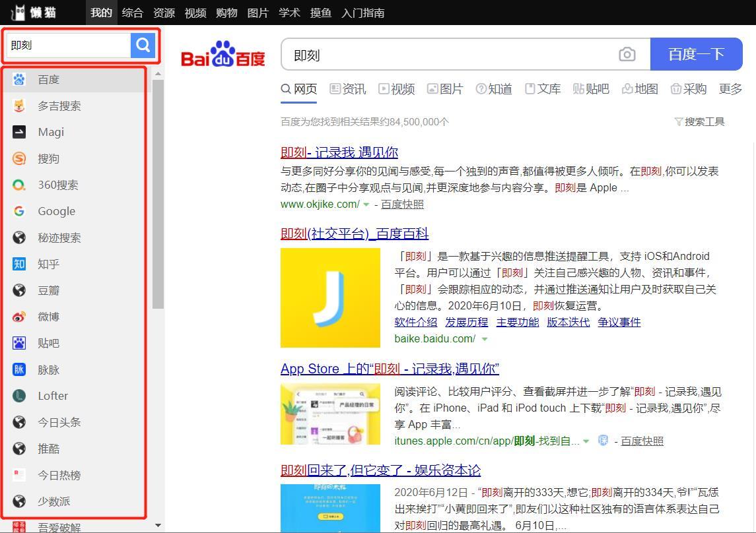Open the 图片 top navigation tab in header

tap(258, 13)
